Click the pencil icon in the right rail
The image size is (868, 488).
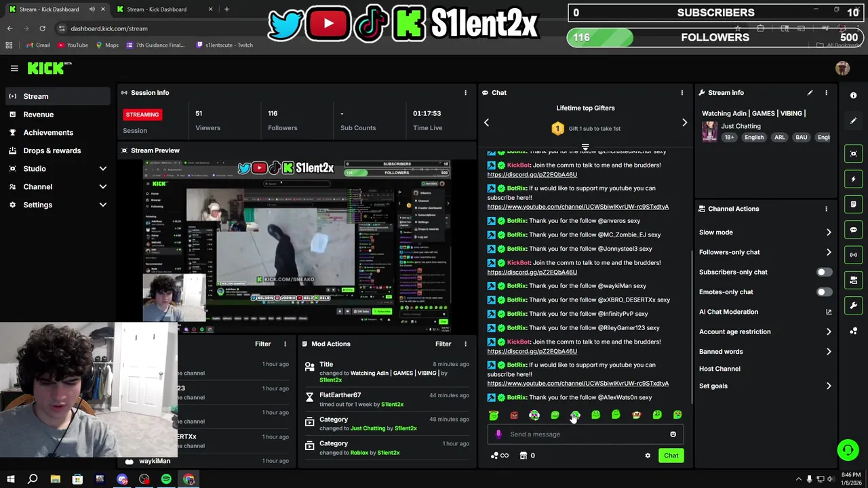pos(853,121)
